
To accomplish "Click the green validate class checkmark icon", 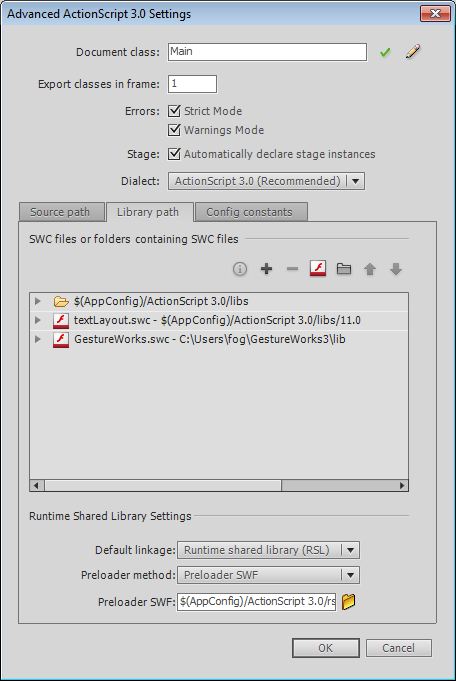I will [385, 53].
